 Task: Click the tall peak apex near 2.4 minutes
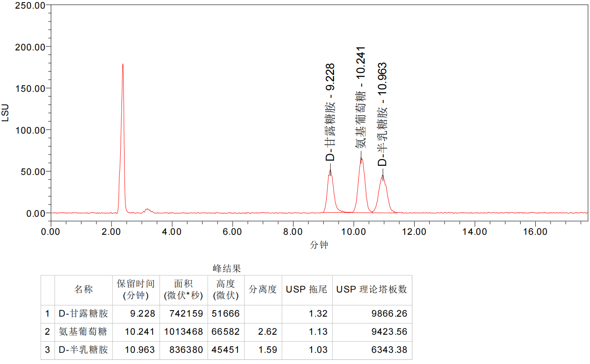pos(123,65)
